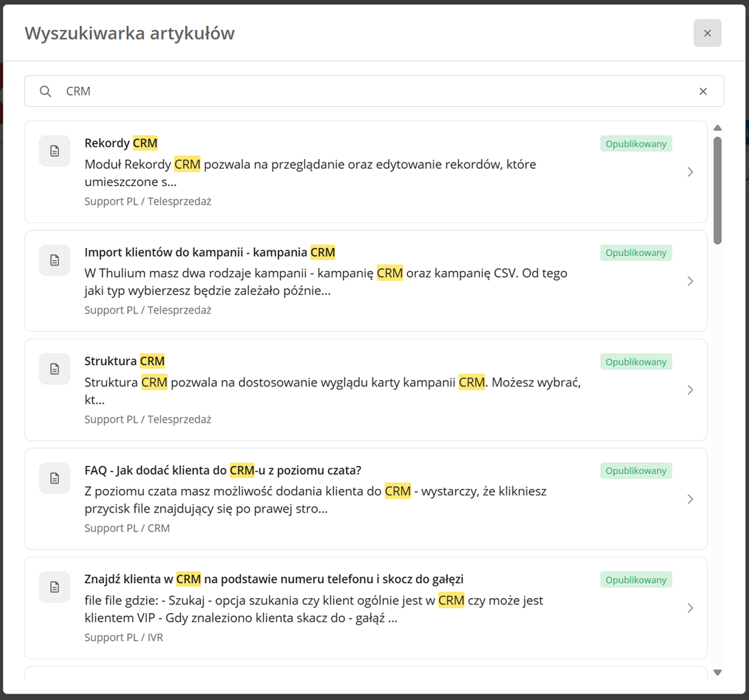
Task: Click 'Z poziomu czata masz możliwość' description
Action: point(315,500)
